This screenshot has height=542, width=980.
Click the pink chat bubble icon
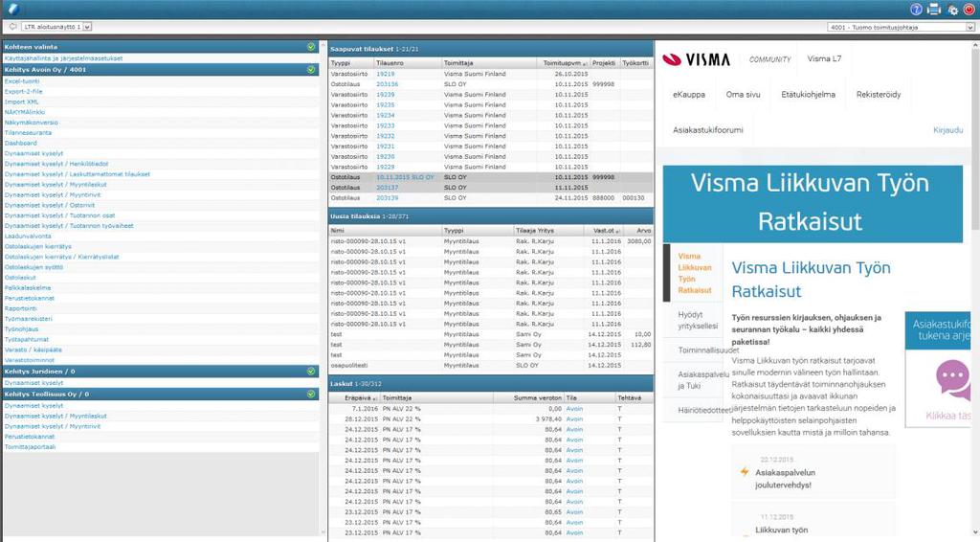click(x=953, y=380)
